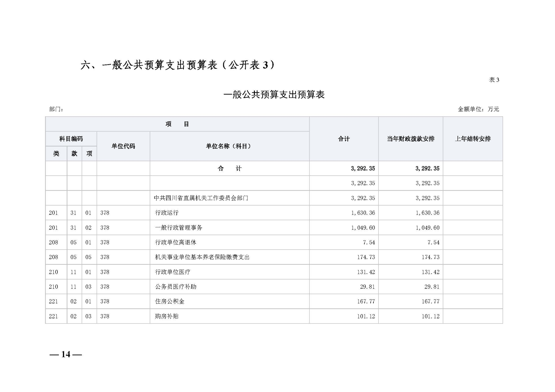Click the 单位名称(科目) header cell
Image resolution: width=555 pixels, height=392 pixels.
tap(229, 146)
